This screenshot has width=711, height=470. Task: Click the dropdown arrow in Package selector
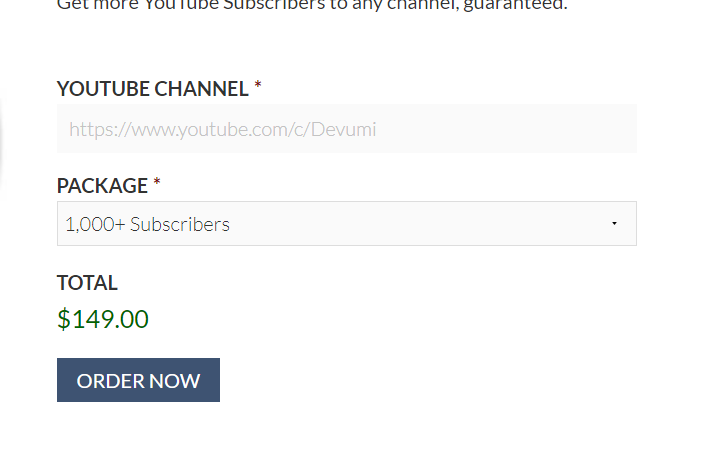point(614,223)
